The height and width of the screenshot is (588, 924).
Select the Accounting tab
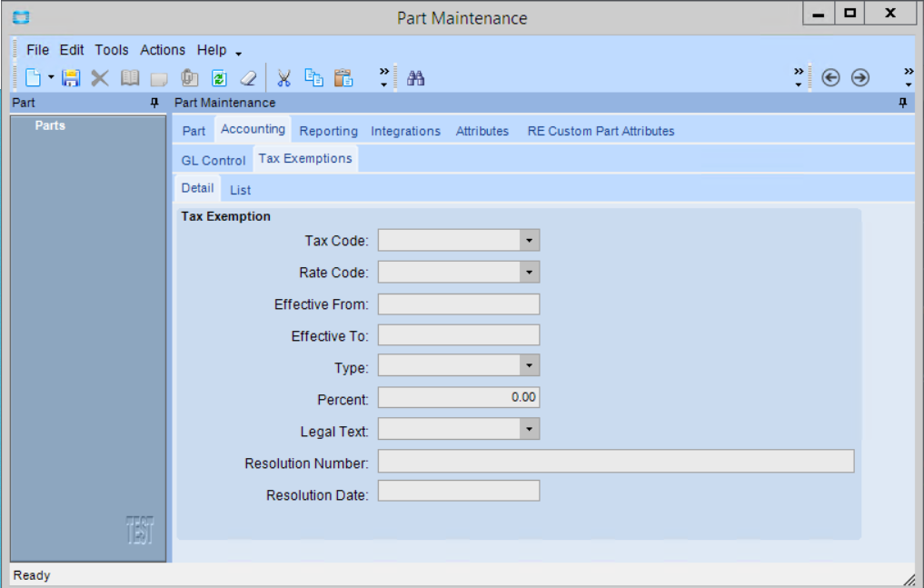coord(253,129)
